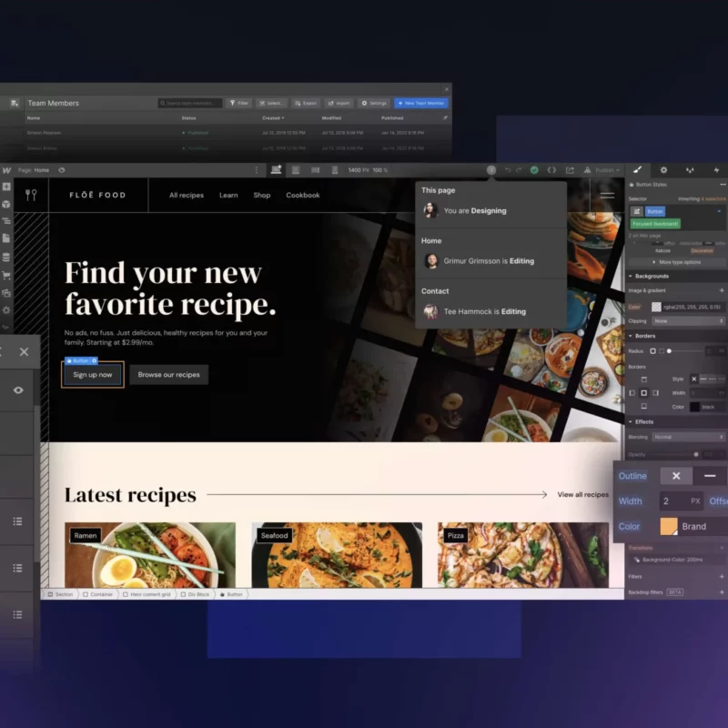Open the Navigator panel in left sidebar
Image resolution: width=728 pixels, height=728 pixels.
pos(6,221)
